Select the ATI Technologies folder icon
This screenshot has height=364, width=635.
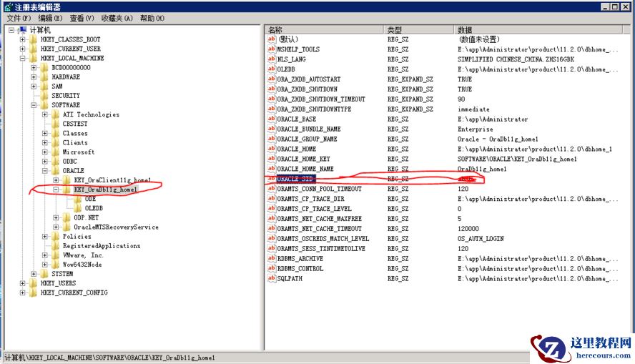56,114
